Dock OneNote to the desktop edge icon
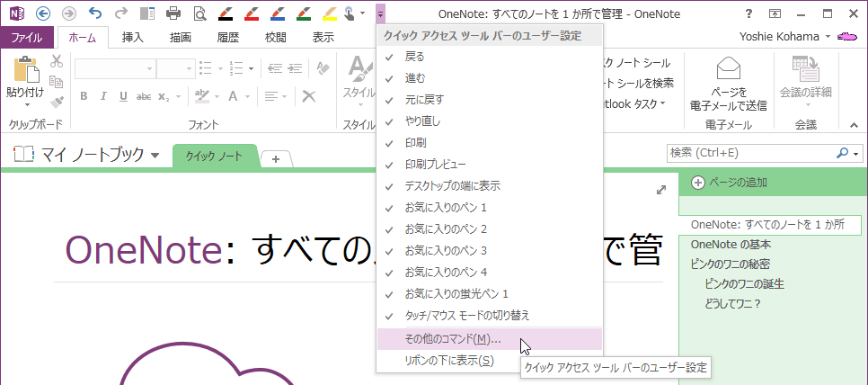 click(x=147, y=13)
